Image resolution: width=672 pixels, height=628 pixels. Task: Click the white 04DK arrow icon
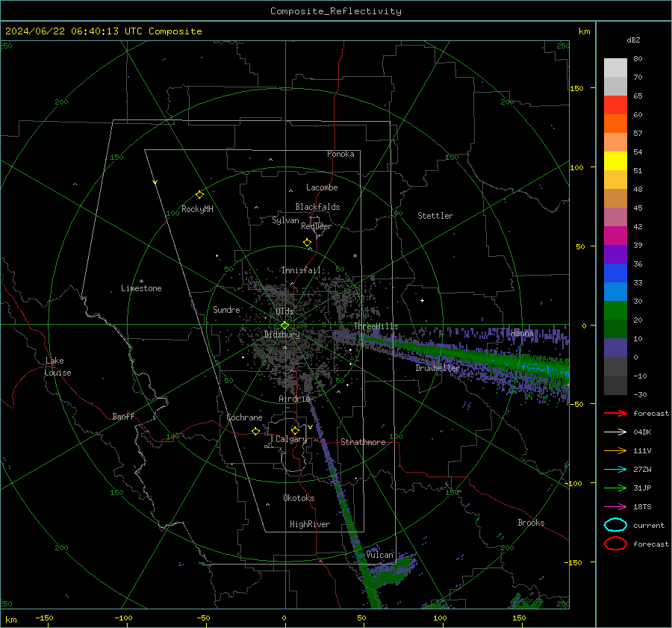pyautogui.click(x=615, y=432)
